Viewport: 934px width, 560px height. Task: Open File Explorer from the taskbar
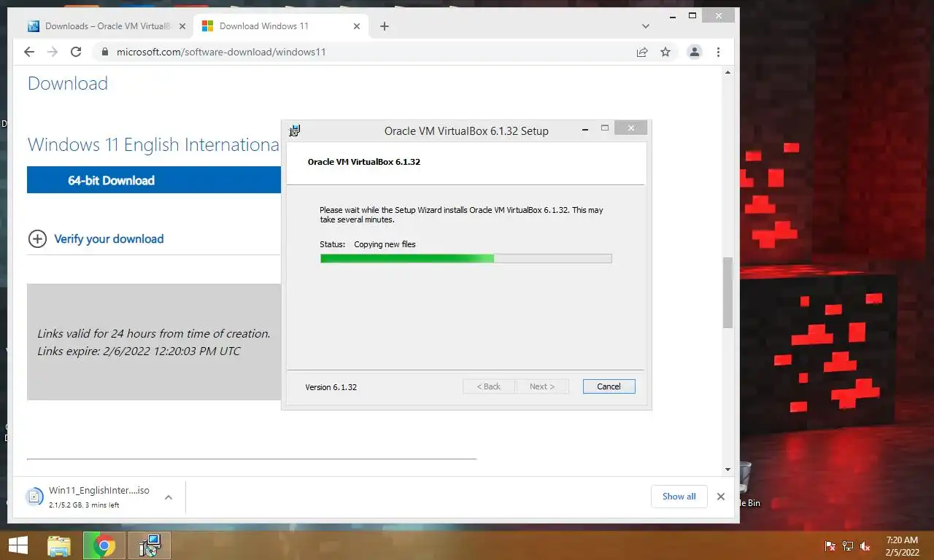click(x=59, y=545)
